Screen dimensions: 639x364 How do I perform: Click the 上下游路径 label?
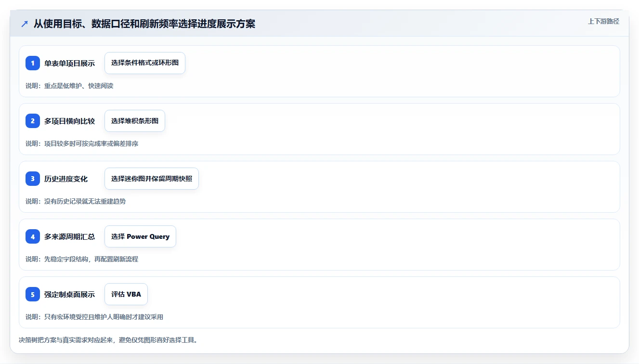(x=603, y=21)
